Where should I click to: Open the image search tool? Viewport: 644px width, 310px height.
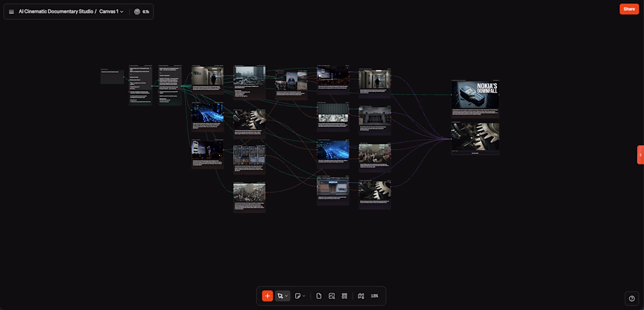[x=332, y=295]
